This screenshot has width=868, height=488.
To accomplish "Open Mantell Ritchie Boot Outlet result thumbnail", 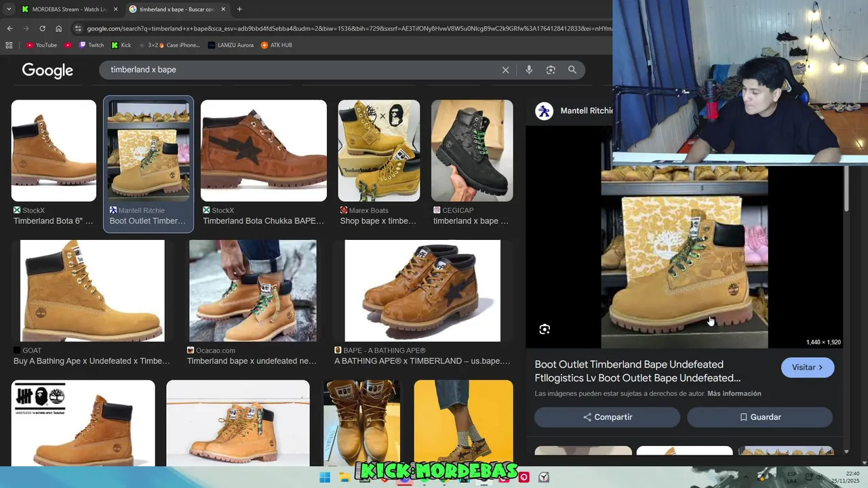I will pyautogui.click(x=149, y=150).
